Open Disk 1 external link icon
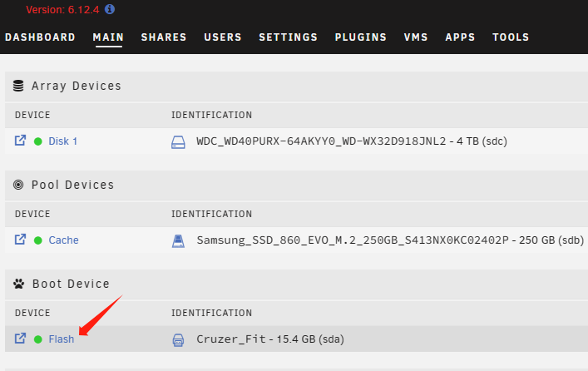Viewport: 588px width, 371px height. [x=21, y=141]
